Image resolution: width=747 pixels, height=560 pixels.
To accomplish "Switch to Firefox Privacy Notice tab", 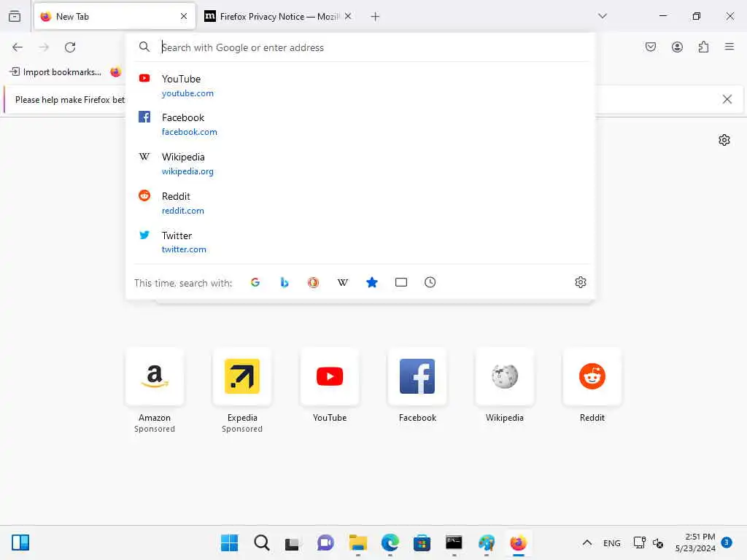I will click(x=279, y=16).
